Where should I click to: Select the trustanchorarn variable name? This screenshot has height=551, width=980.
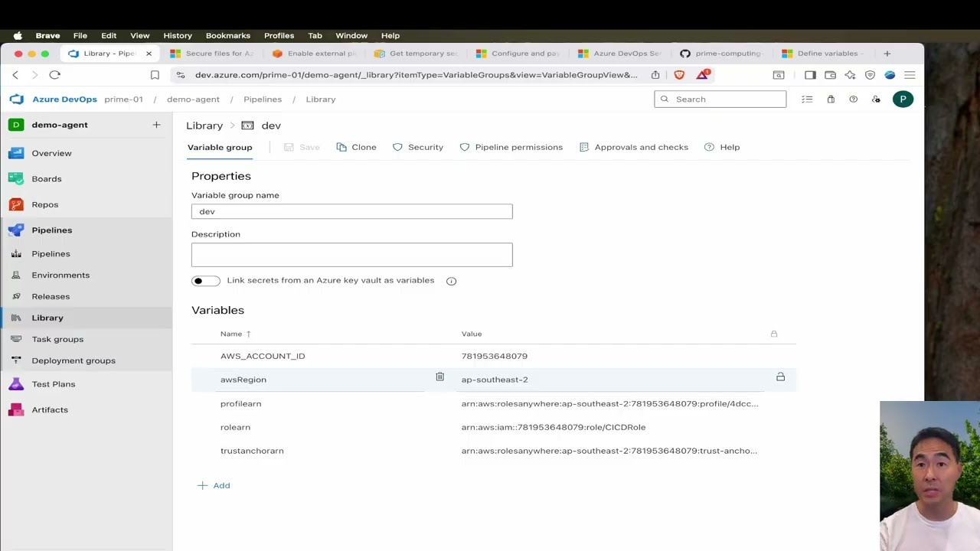click(x=252, y=451)
